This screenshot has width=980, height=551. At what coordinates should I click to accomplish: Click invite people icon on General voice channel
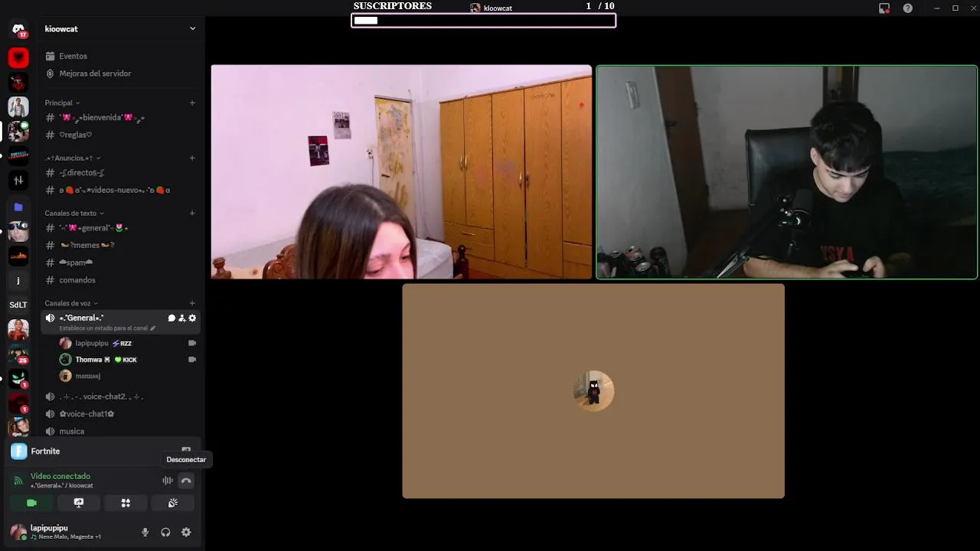click(182, 318)
